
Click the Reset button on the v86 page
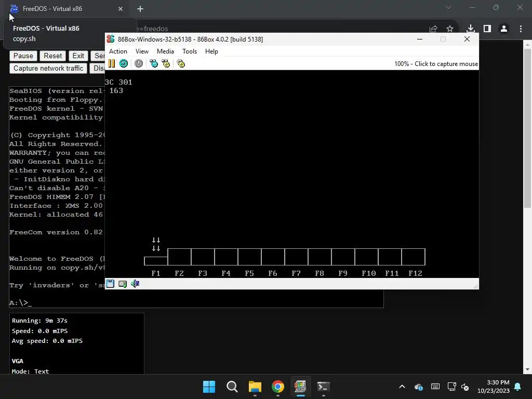[52, 56]
